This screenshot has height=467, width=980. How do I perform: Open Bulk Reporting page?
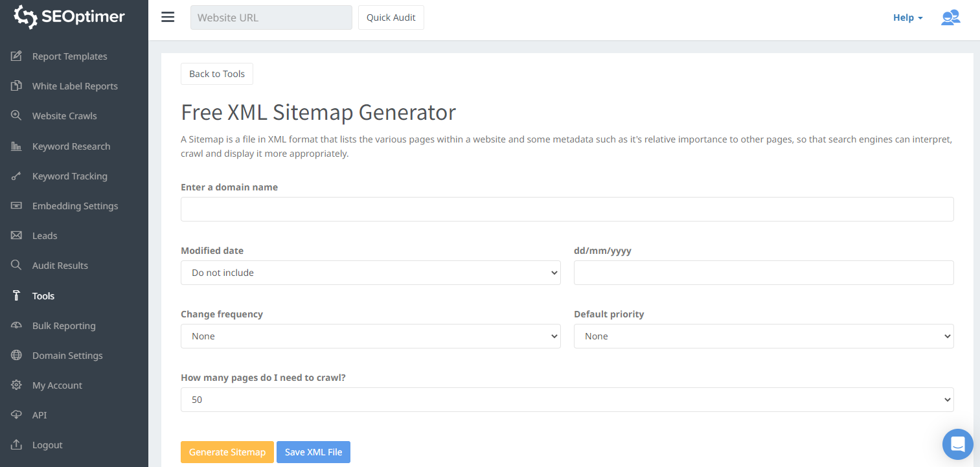click(64, 326)
